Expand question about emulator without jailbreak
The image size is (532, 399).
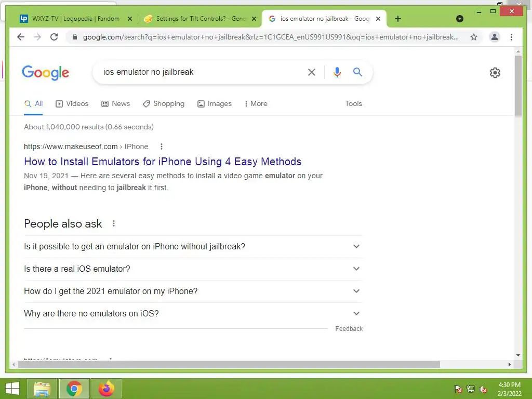pyautogui.click(x=193, y=247)
